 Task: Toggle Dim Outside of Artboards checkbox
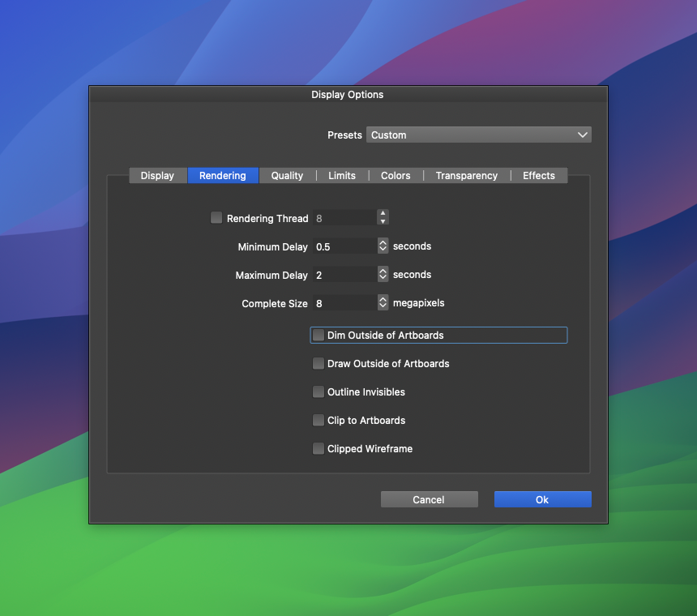coord(319,336)
